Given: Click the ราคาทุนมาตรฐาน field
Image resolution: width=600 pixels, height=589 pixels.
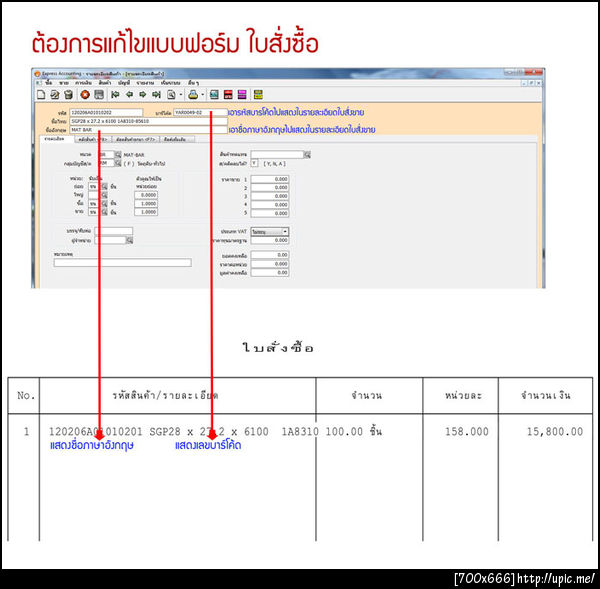Looking at the screenshot, I should (x=270, y=240).
